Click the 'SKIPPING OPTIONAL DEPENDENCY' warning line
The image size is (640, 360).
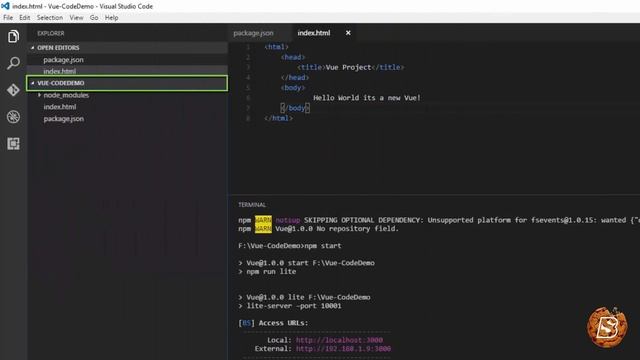(439, 220)
